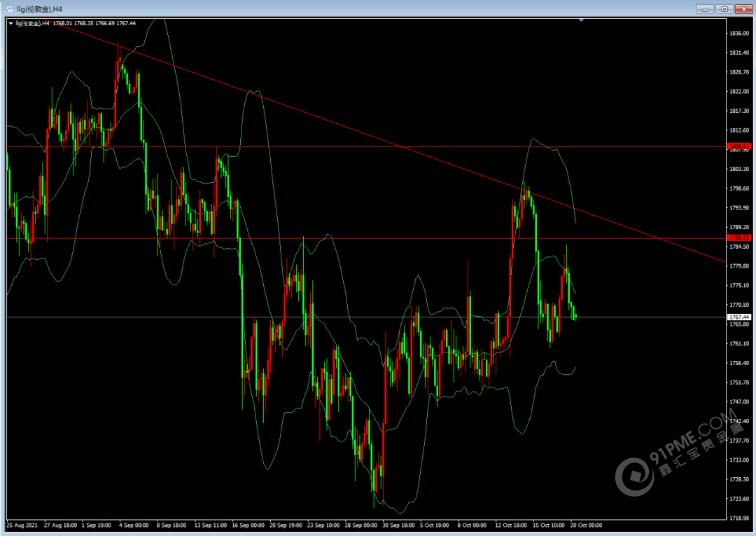Viewport: 756px width, 536px height.
Task: Click the 1789.20 price axis label
Action: [740, 227]
